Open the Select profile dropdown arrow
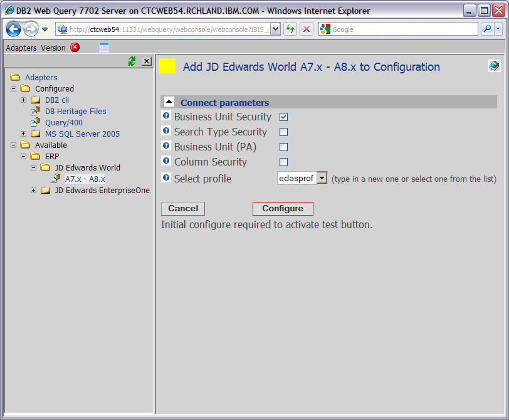 [x=322, y=178]
